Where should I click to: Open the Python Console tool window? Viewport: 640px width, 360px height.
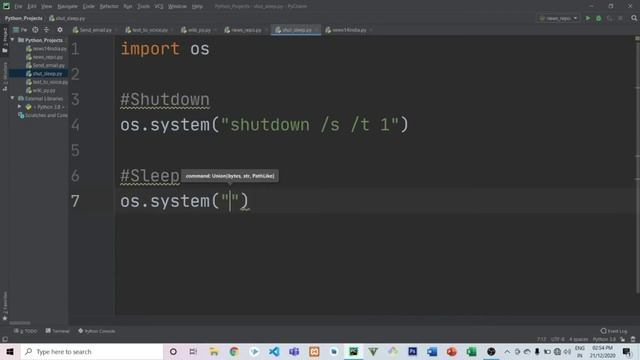click(x=97, y=331)
